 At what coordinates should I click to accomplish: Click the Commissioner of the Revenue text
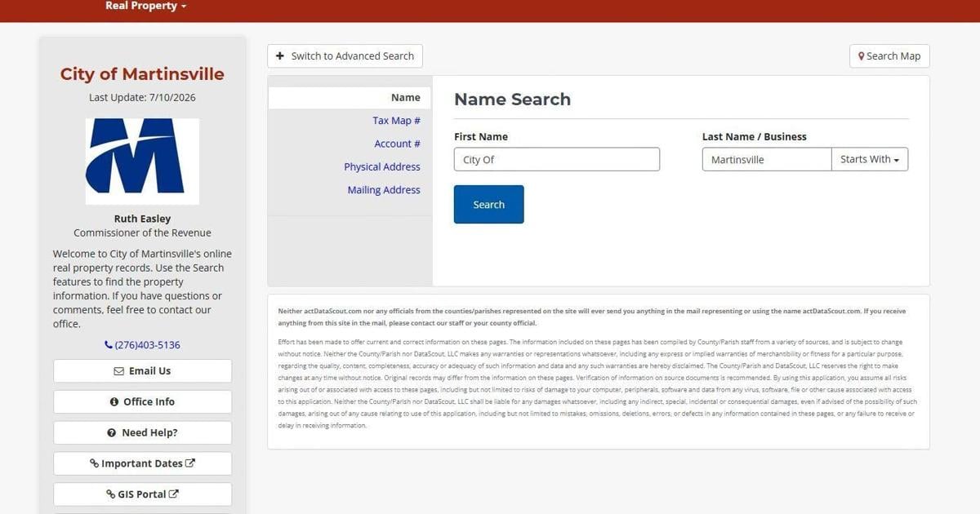142,233
